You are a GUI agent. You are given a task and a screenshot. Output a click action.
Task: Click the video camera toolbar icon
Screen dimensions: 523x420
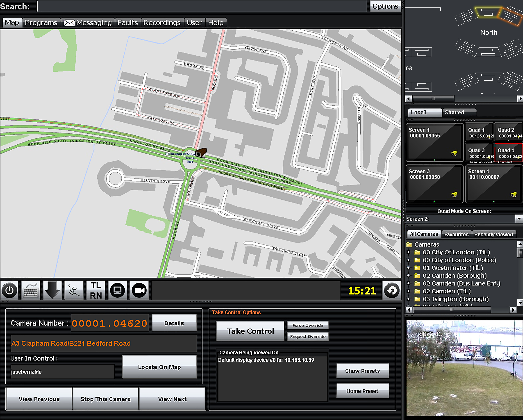139,290
